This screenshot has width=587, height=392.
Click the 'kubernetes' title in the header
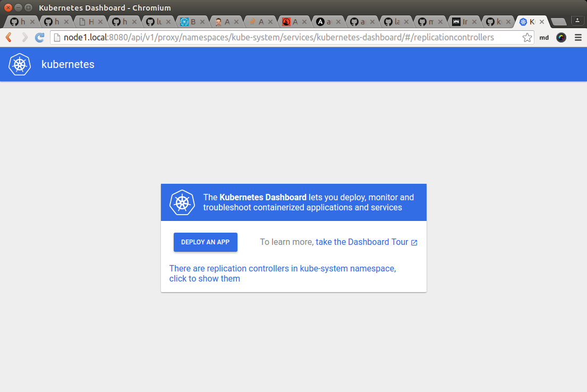pyautogui.click(x=68, y=64)
